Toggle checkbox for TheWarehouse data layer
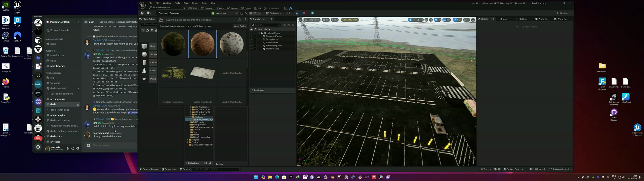The height and width of the screenshot is (181, 644). pos(255,49)
